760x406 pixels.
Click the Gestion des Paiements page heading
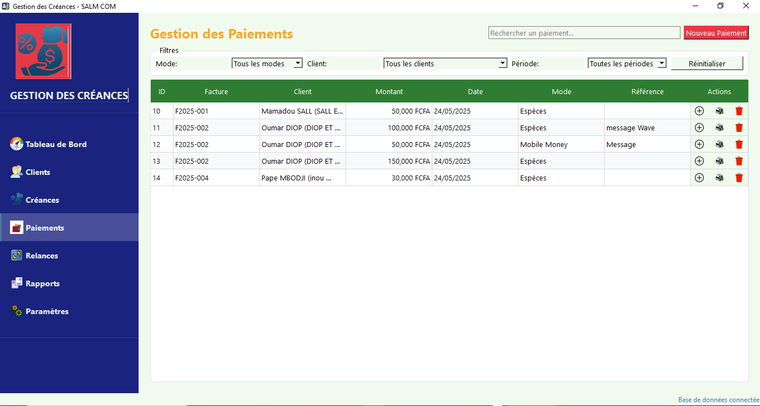[222, 34]
